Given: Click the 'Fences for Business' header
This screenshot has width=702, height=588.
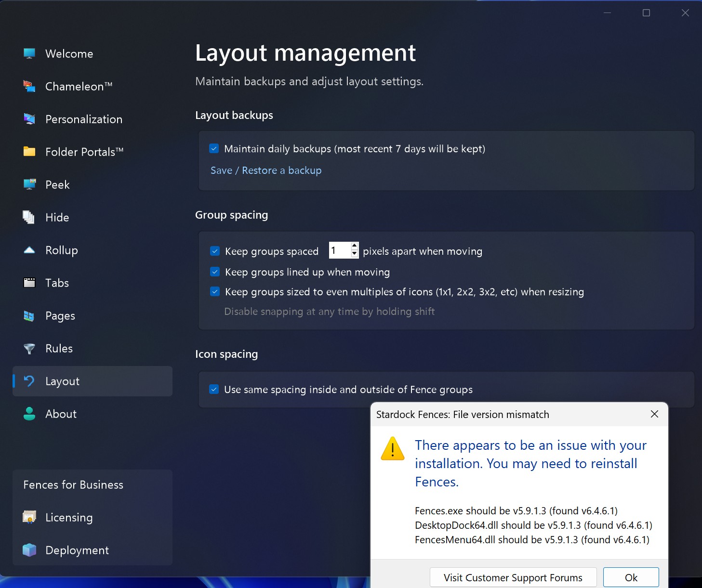Looking at the screenshot, I should pos(73,485).
